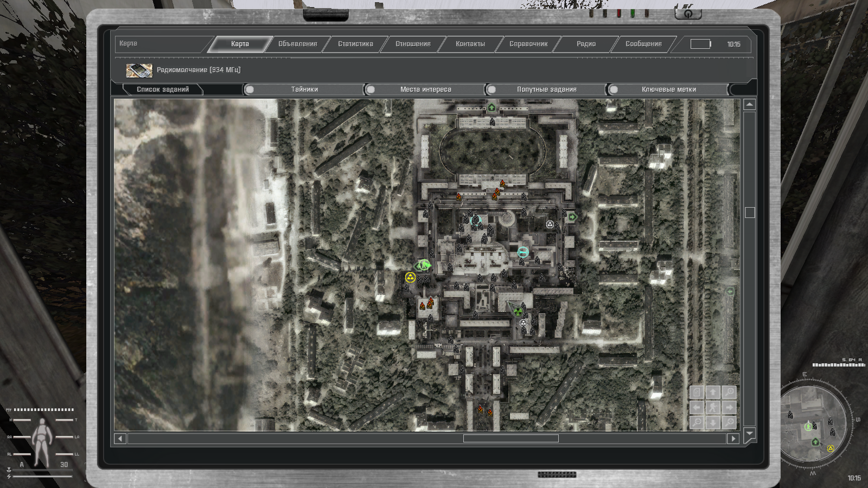
Task: View the Сообщения tab
Action: click(x=643, y=44)
